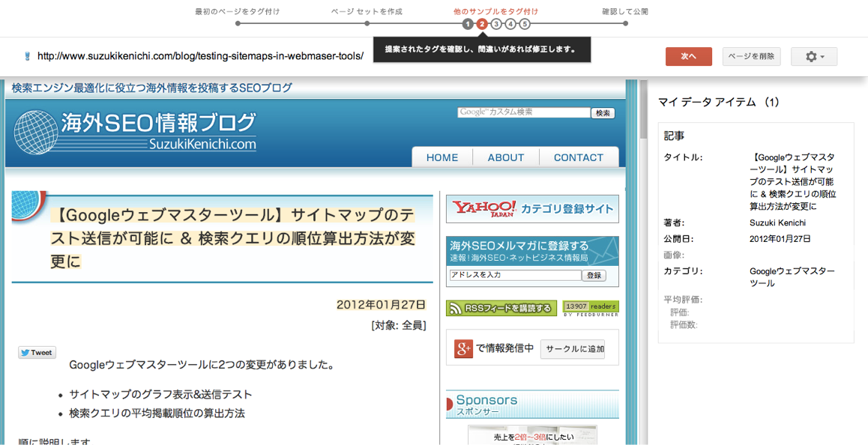Go to step 1 in the progress bar
Image resolution: width=868 pixels, height=445 pixels.
click(x=468, y=24)
